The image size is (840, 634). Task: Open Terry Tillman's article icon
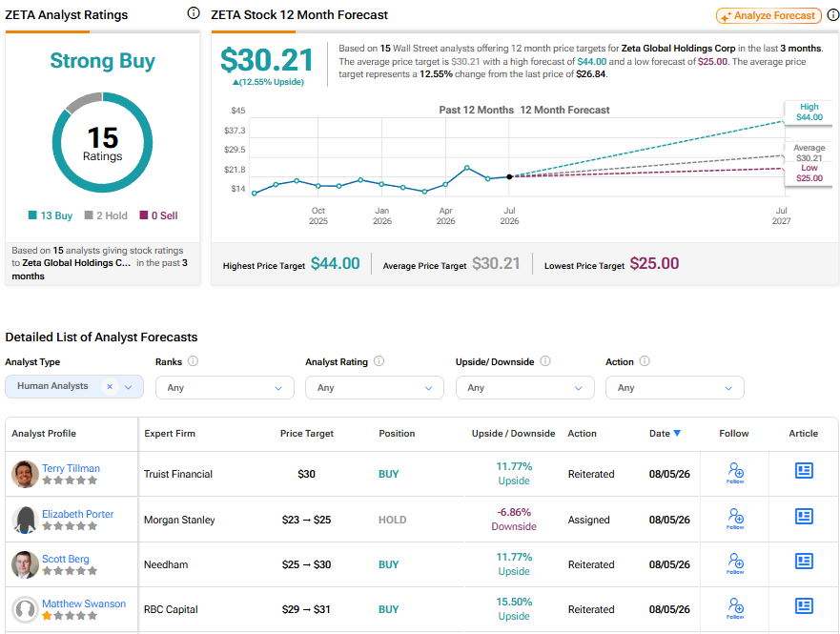[804, 471]
